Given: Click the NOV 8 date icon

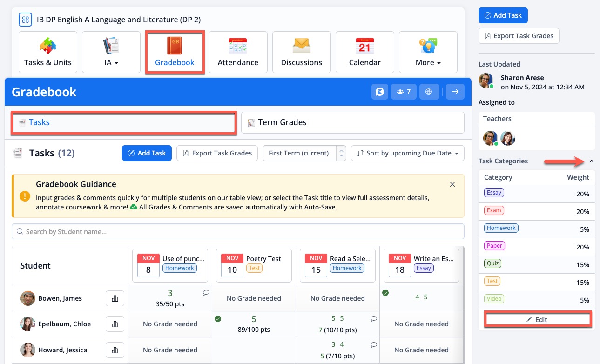Looking at the screenshot, I should [x=148, y=265].
